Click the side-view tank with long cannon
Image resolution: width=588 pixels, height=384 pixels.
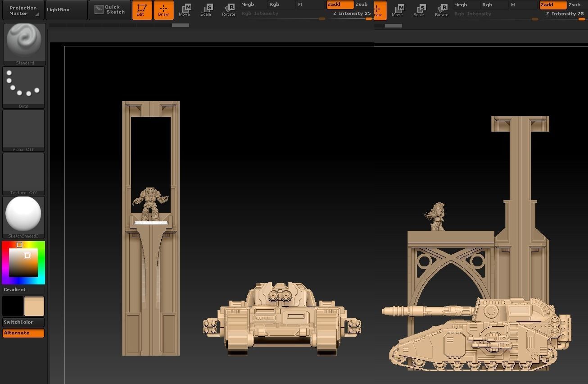point(477,334)
